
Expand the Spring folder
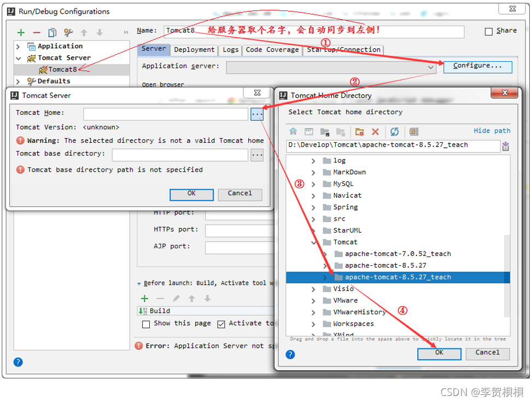pos(313,207)
